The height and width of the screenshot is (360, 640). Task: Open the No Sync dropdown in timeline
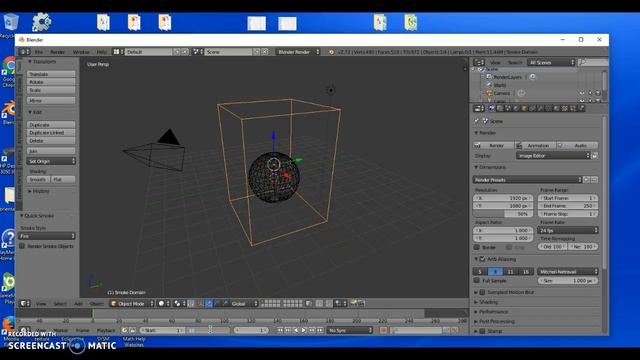[x=350, y=330]
